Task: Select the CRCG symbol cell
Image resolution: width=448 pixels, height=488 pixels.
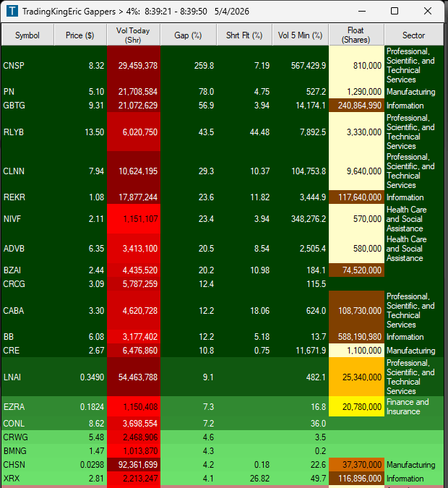Action: click(x=27, y=283)
